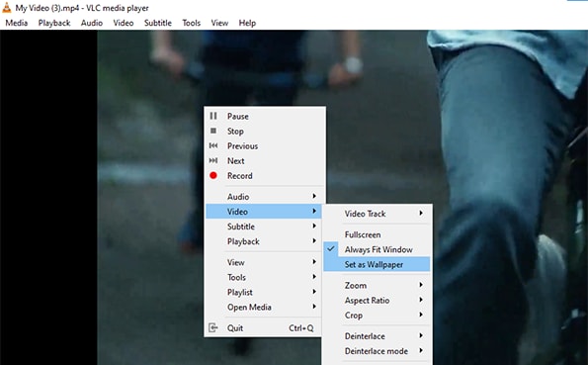
Task: Expand the Aspect Ratio submenu arrow
Action: coord(421,300)
